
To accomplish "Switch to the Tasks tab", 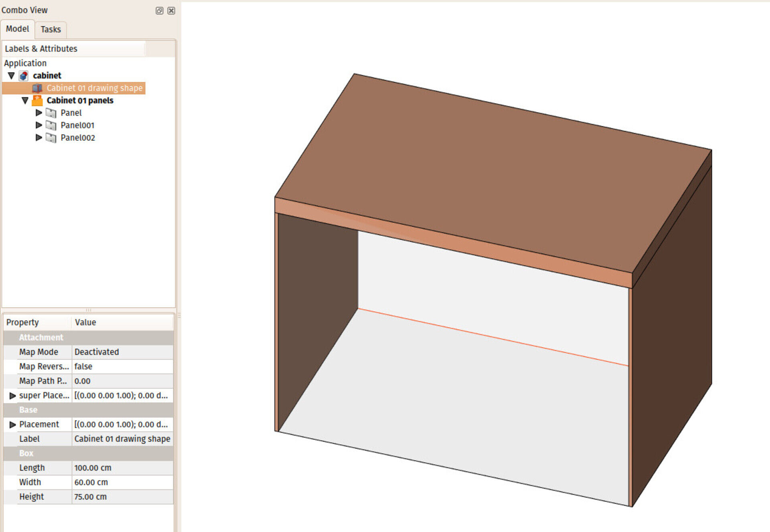I will click(x=51, y=30).
